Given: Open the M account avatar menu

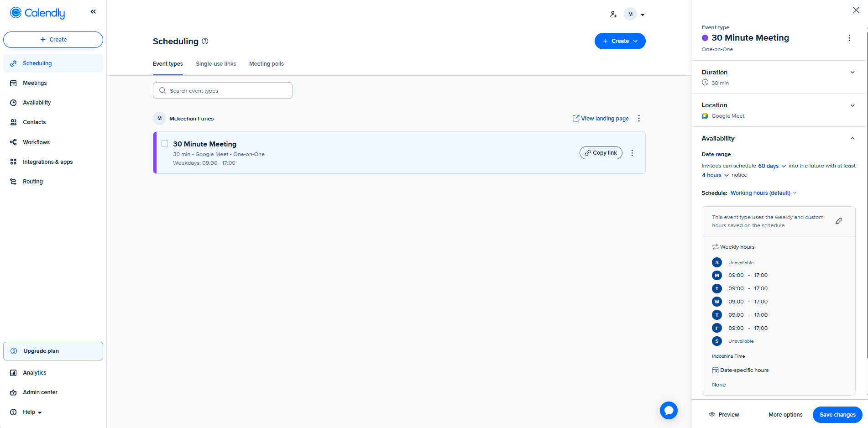Looking at the screenshot, I should [634, 15].
